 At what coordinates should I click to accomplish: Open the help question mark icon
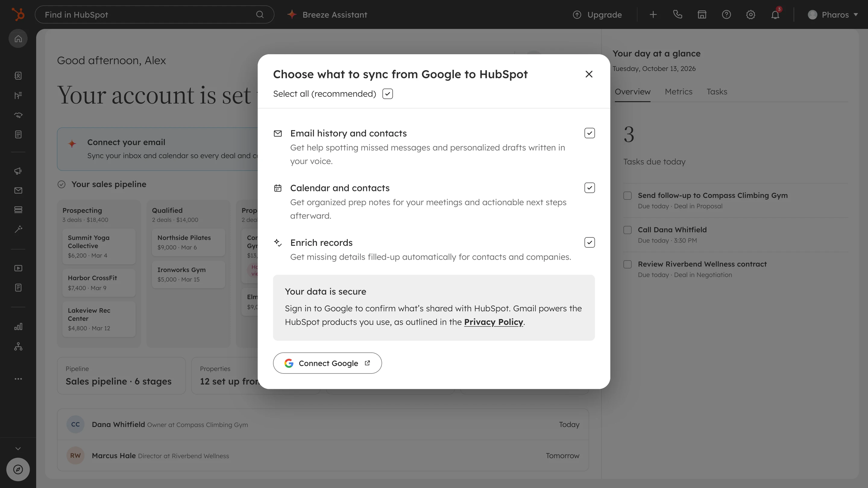pos(726,14)
